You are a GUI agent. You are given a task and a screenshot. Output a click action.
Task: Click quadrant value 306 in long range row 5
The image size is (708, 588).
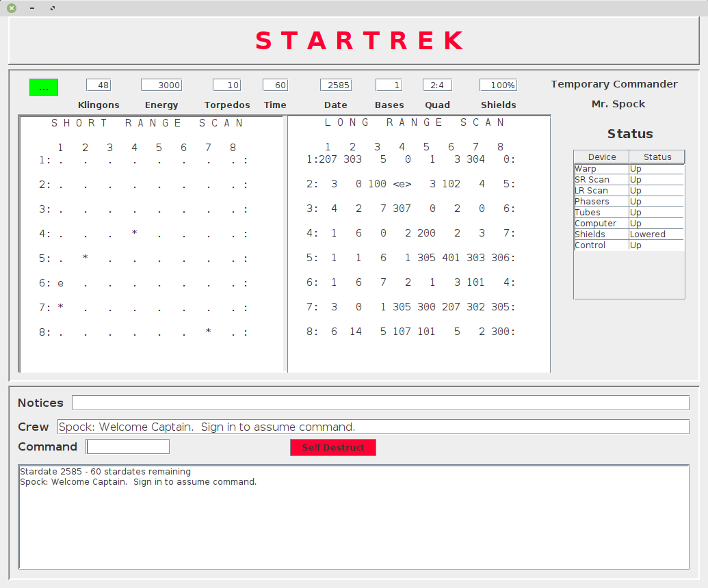[x=500, y=258]
